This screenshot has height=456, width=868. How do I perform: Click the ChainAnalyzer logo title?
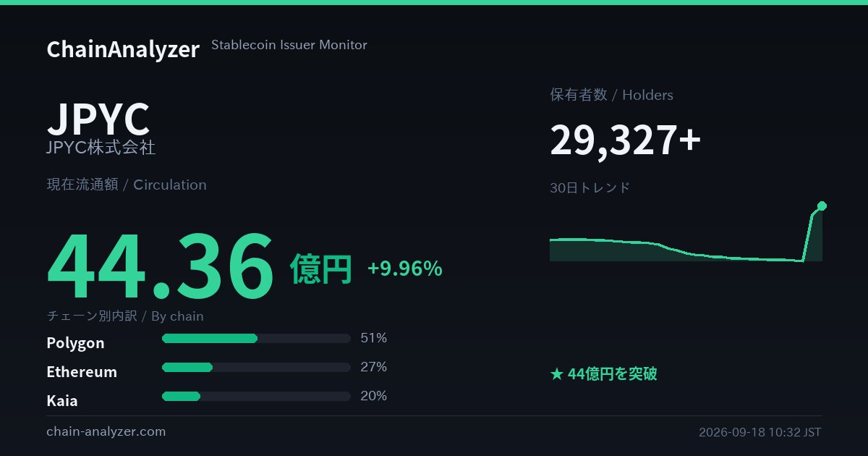click(x=123, y=49)
